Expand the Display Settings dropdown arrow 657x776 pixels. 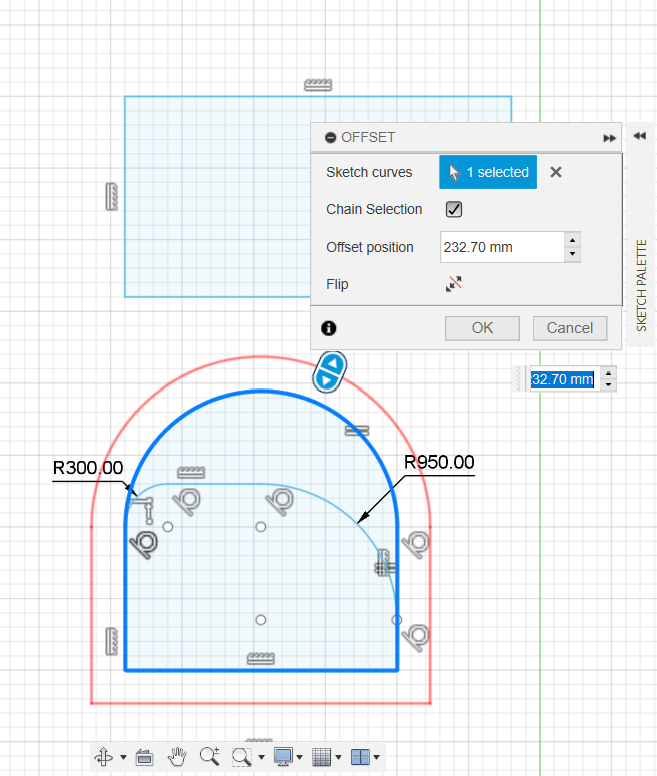tap(299, 757)
